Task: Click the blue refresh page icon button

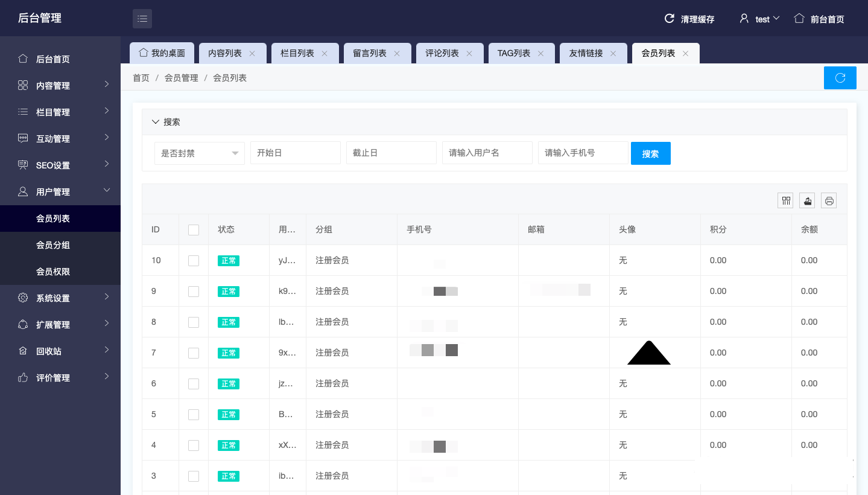Action: (x=840, y=78)
